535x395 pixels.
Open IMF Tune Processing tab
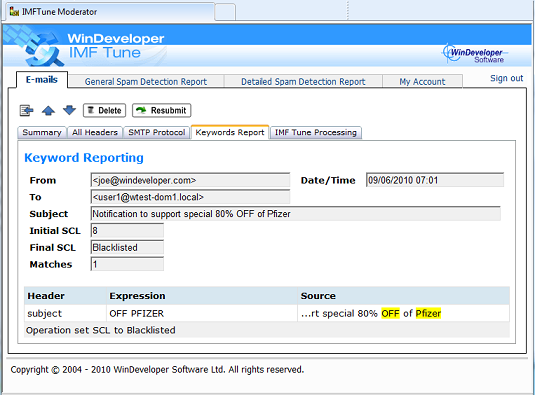[316, 132]
